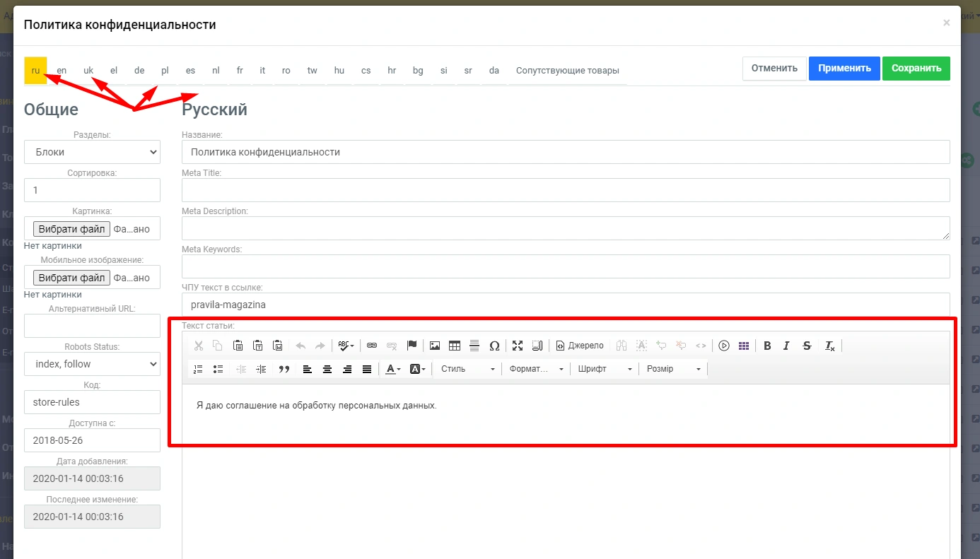Click the anchor flag icon

(x=412, y=346)
